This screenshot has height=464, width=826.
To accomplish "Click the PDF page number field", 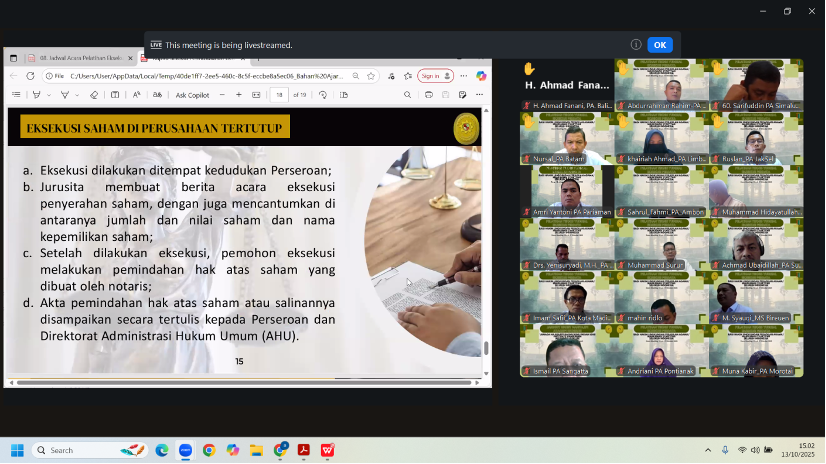I will pyautogui.click(x=280, y=95).
